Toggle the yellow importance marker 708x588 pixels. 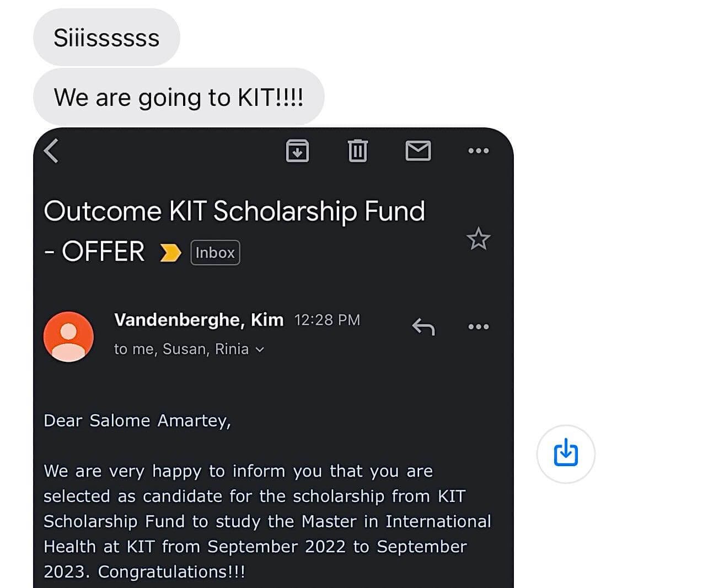pos(170,253)
